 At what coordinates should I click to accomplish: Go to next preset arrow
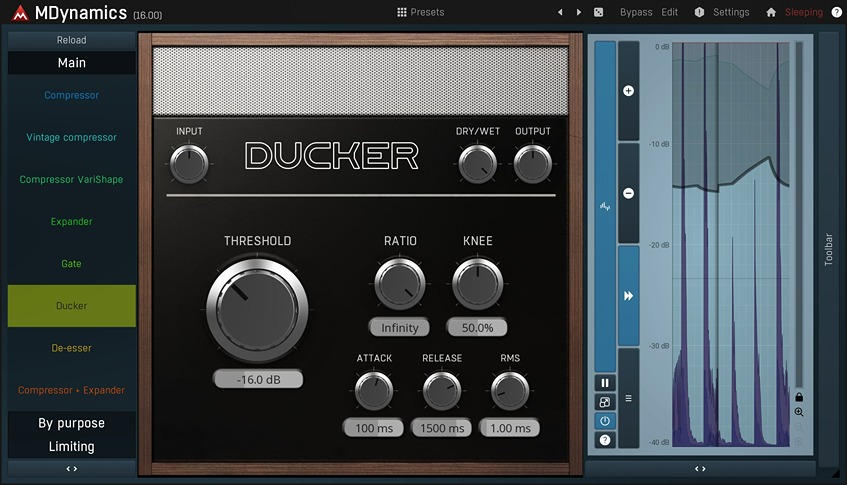pyautogui.click(x=578, y=13)
